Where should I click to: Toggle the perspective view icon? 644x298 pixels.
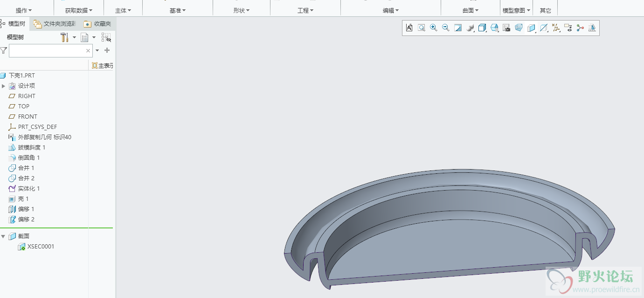[519, 28]
